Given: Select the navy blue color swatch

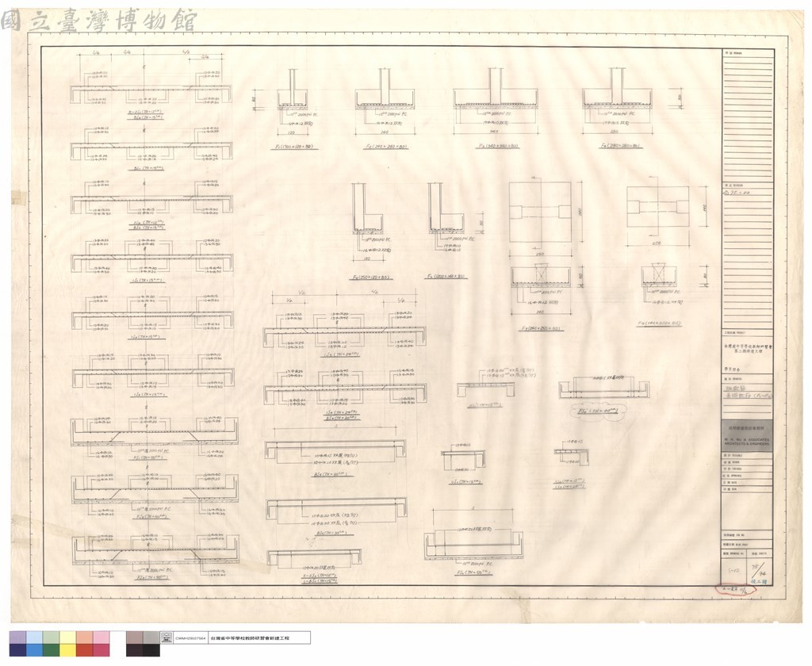Looking at the screenshot, I should [17, 650].
